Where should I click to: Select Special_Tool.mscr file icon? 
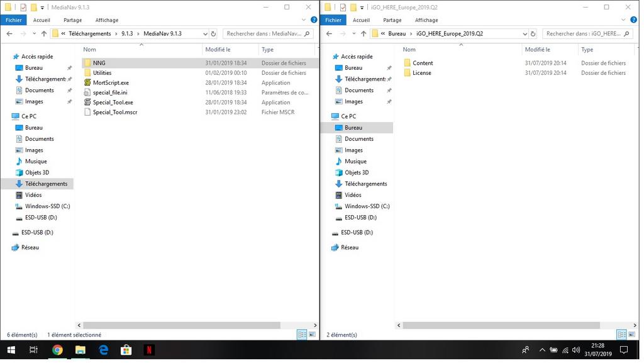87,112
